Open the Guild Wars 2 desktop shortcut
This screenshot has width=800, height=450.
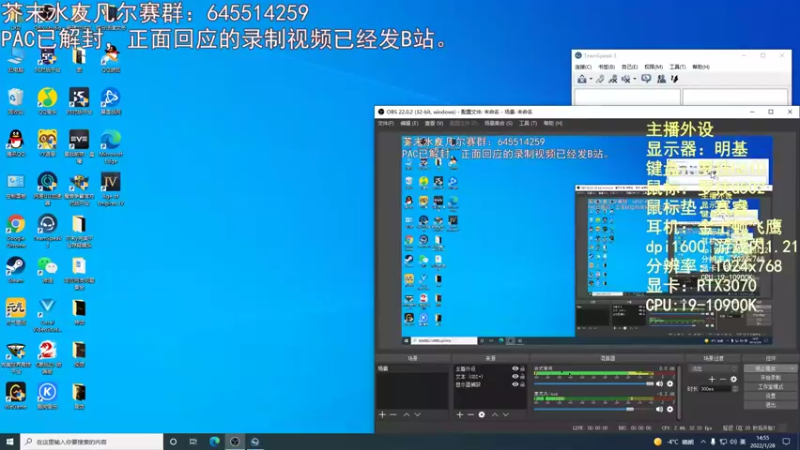pyautogui.click(x=47, y=358)
